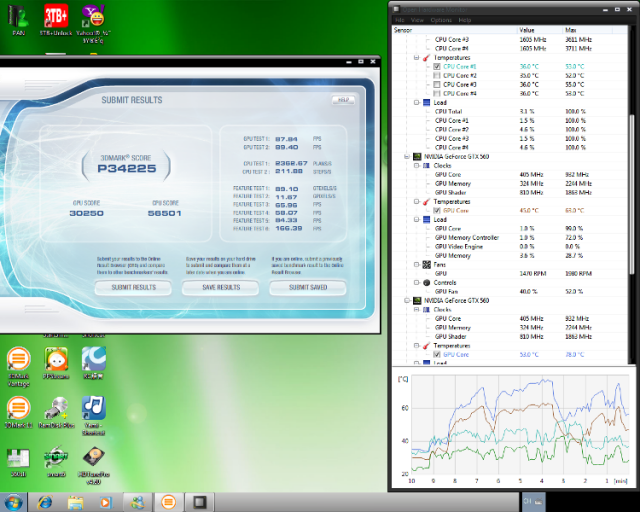Open HELP in the 3DMark results window
This screenshot has height=512, width=640.
click(x=343, y=100)
